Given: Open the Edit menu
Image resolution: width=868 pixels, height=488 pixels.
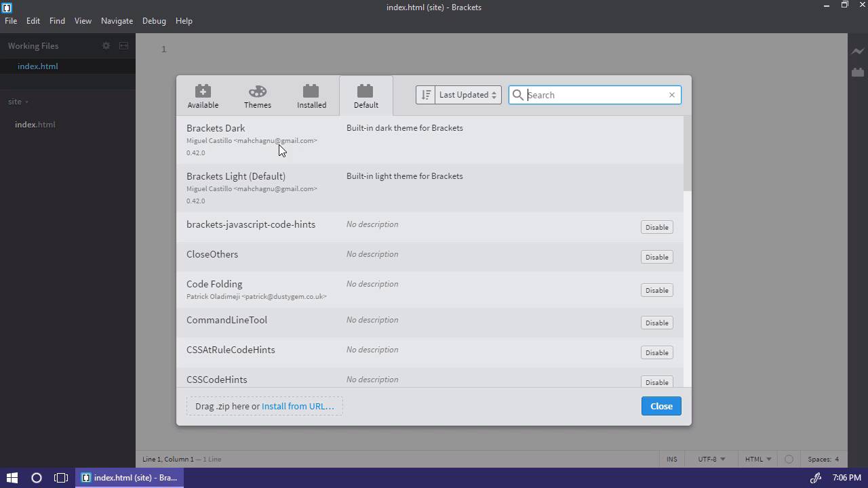Looking at the screenshot, I should click(33, 21).
